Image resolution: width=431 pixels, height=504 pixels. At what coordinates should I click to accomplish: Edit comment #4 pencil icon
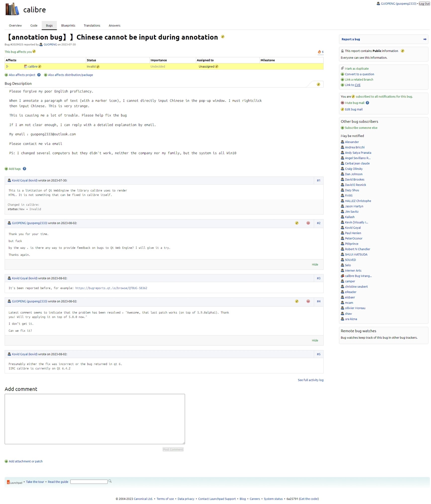[297, 301]
